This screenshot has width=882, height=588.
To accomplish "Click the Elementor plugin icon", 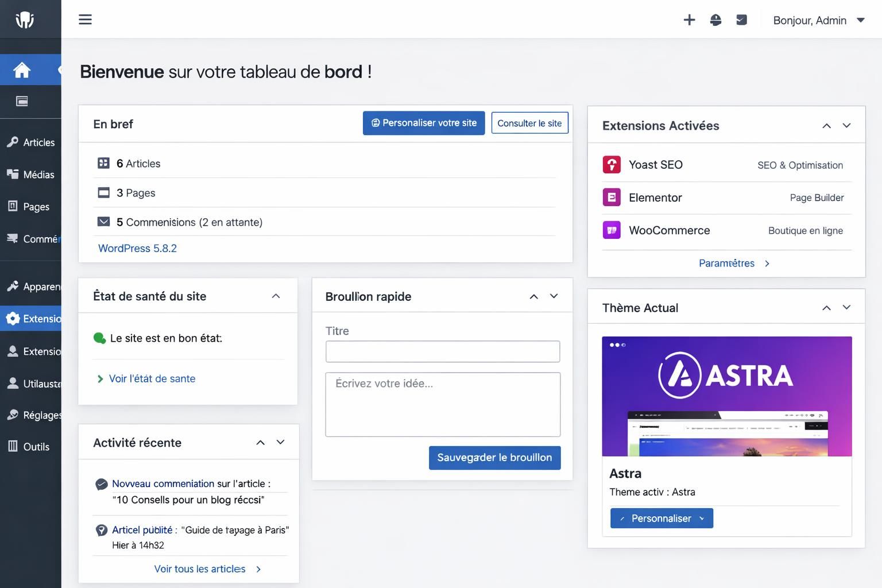I will pos(612,198).
